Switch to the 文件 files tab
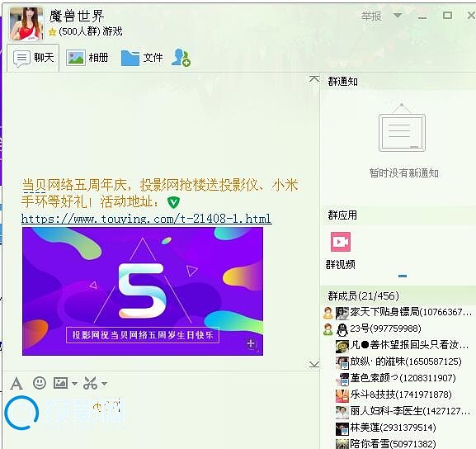This screenshot has height=449, width=476. pyautogui.click(x=142, y=58)
